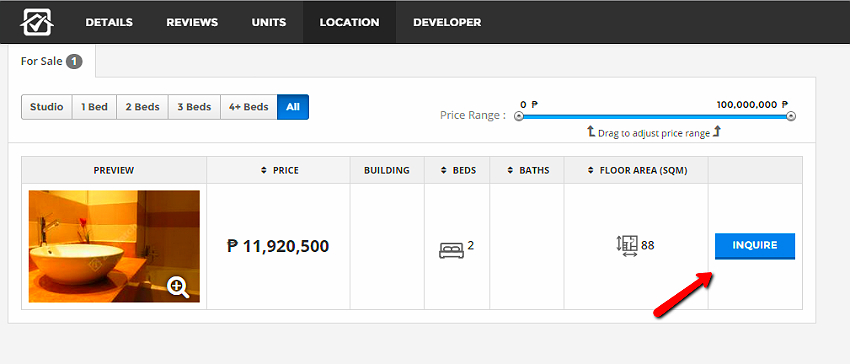Click the floor plan area icon

[627, 246]
